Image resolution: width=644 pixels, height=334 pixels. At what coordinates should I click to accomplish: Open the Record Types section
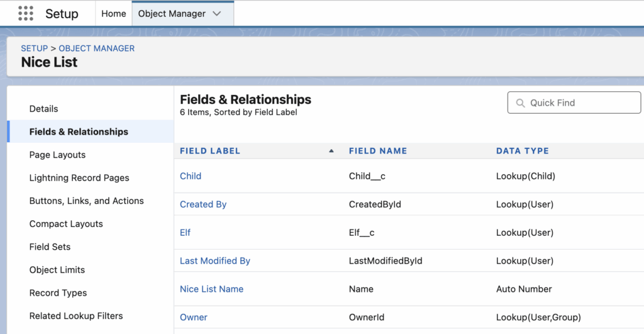tap(58, 293)
